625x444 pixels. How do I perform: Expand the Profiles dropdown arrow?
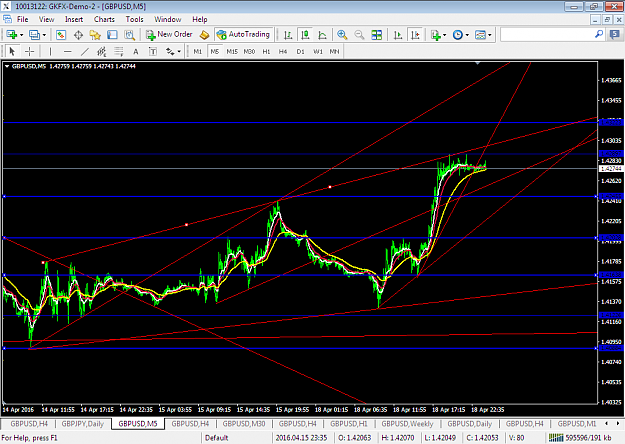(x=44, y=35)
